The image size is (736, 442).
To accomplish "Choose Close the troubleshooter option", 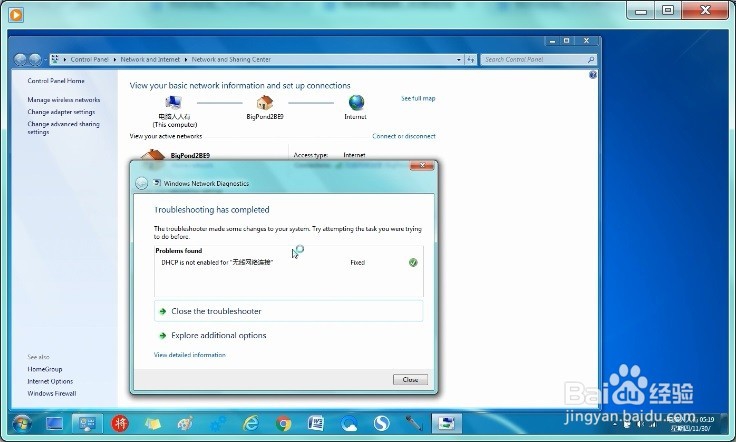I will tap(288, 311).
